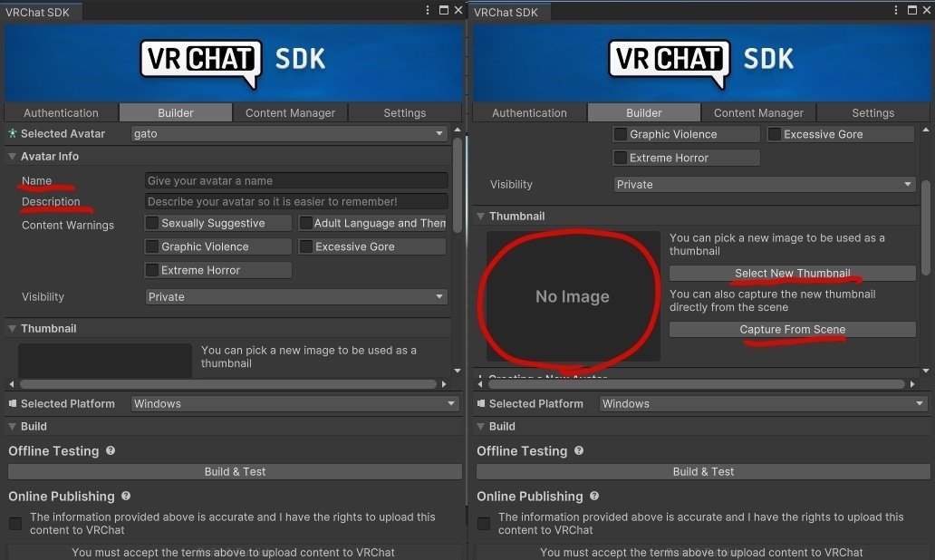
Task: Click the scroll-left arrow in the left window
Action: pos(12,384)
